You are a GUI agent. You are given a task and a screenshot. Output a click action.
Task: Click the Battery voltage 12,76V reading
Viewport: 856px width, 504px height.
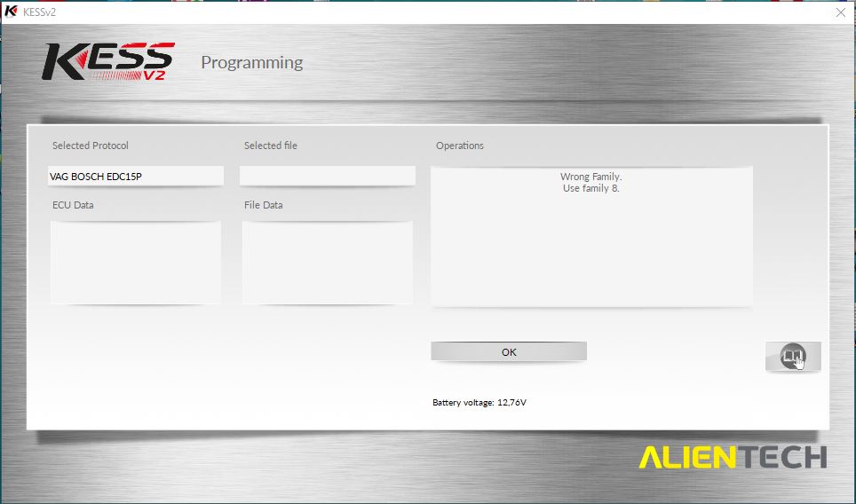[x=480, y=403]
